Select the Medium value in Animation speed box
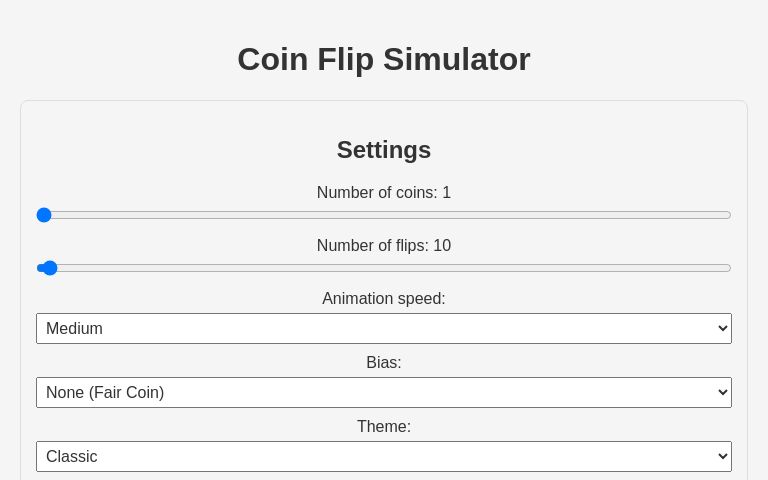768x480 pixels. pos(75,329)
